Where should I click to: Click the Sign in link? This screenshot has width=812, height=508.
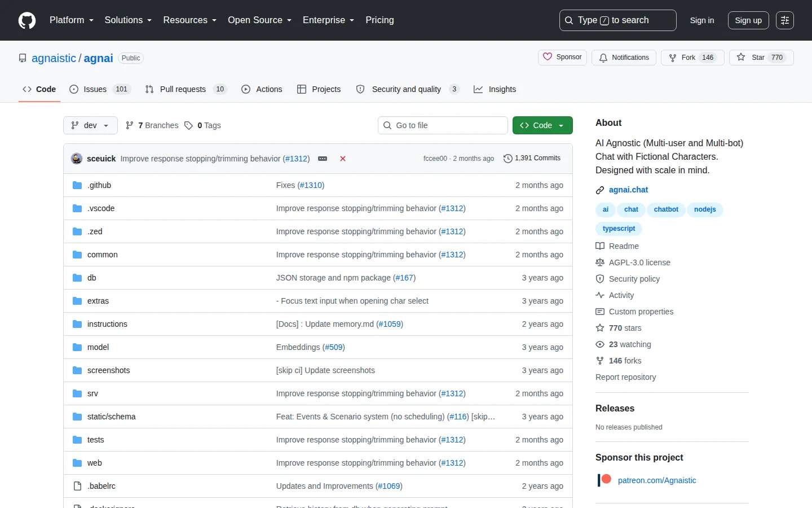(x=702, y=20)
